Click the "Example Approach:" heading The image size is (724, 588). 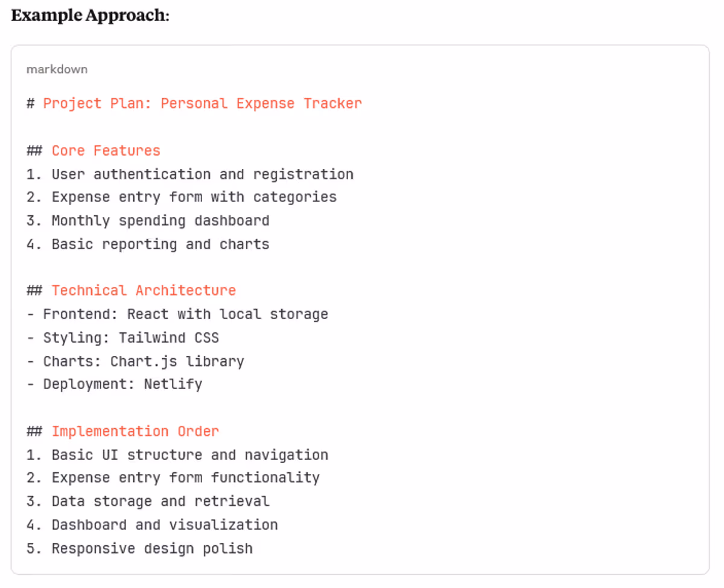90,16
